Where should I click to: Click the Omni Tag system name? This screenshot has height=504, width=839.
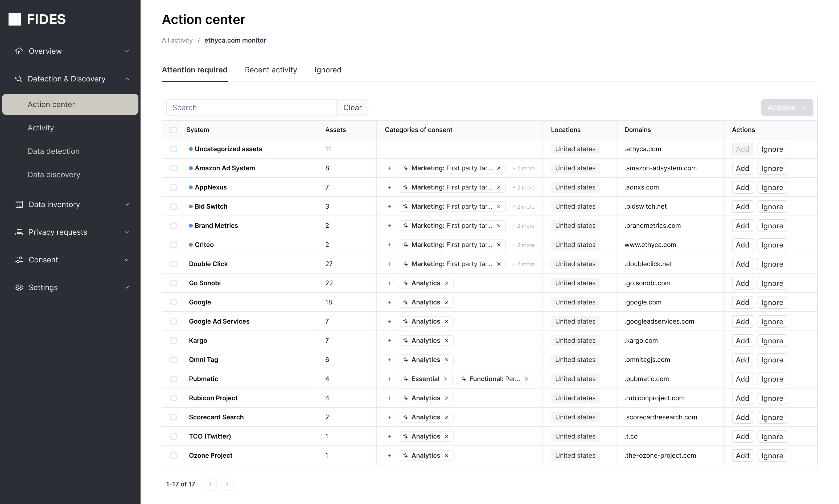203,360
